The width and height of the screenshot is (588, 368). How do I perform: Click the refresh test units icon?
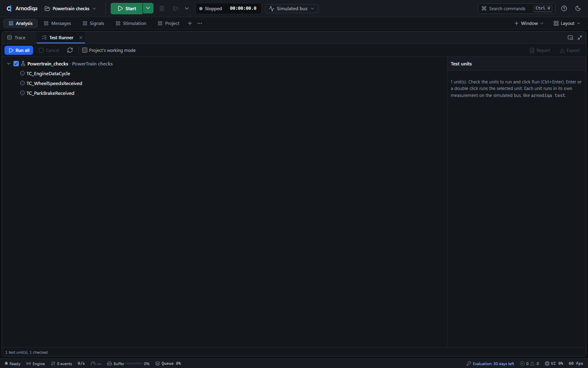tap(70, 50)
